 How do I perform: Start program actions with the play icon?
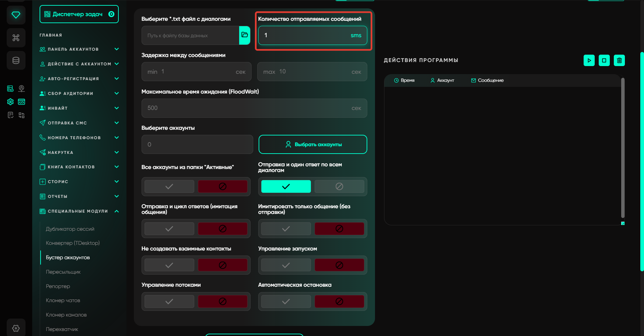point(589,60)
